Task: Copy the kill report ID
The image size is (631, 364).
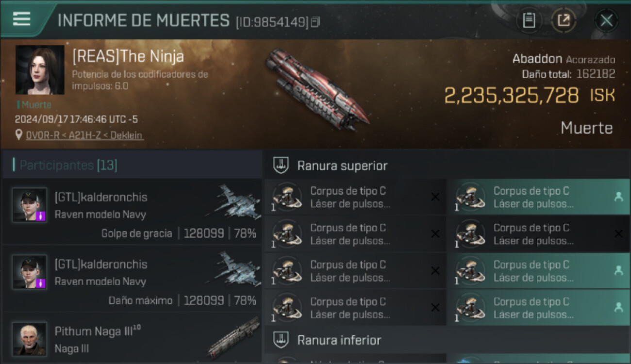Action: pyautogui.click(x=315, y=22)
